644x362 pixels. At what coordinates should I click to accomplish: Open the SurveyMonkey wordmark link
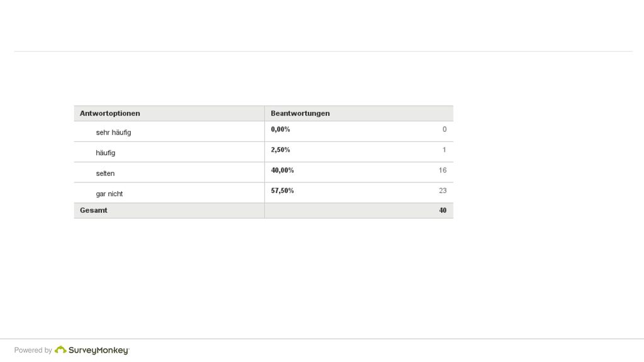pyautogui.click(x=99, y=351)
